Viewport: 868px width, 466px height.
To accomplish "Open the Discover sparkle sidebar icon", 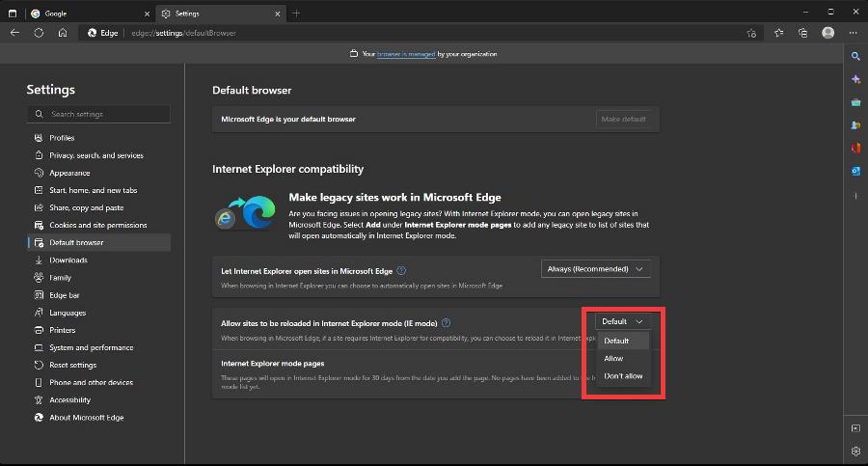I will 855,79.
